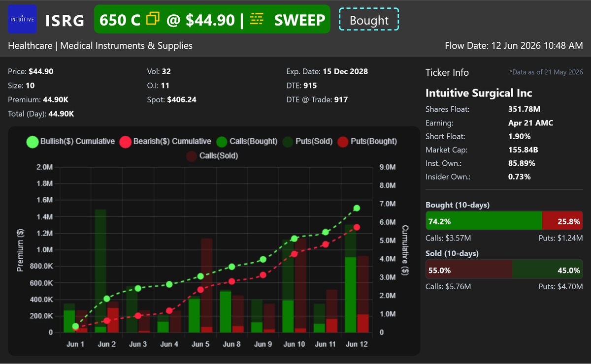Click the Jun 10 bullish cumulative point

pyautogui.click(x=294, y=239)
